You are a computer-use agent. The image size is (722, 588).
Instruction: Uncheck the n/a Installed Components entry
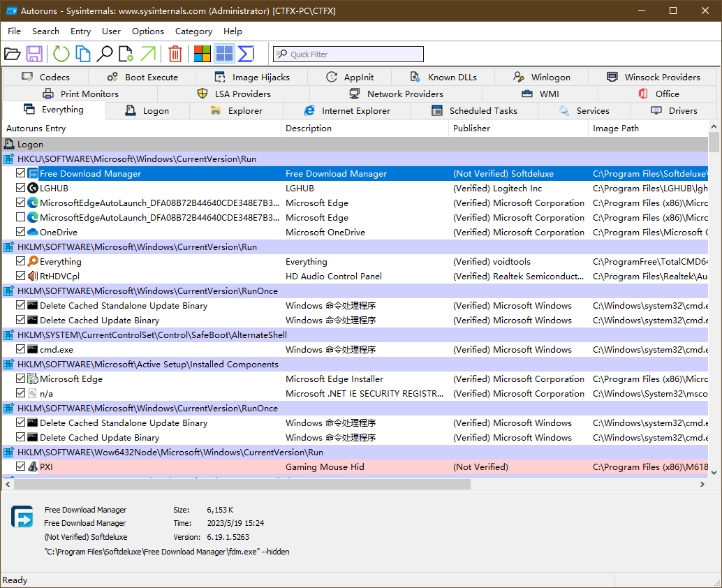[x=20, y=392]
